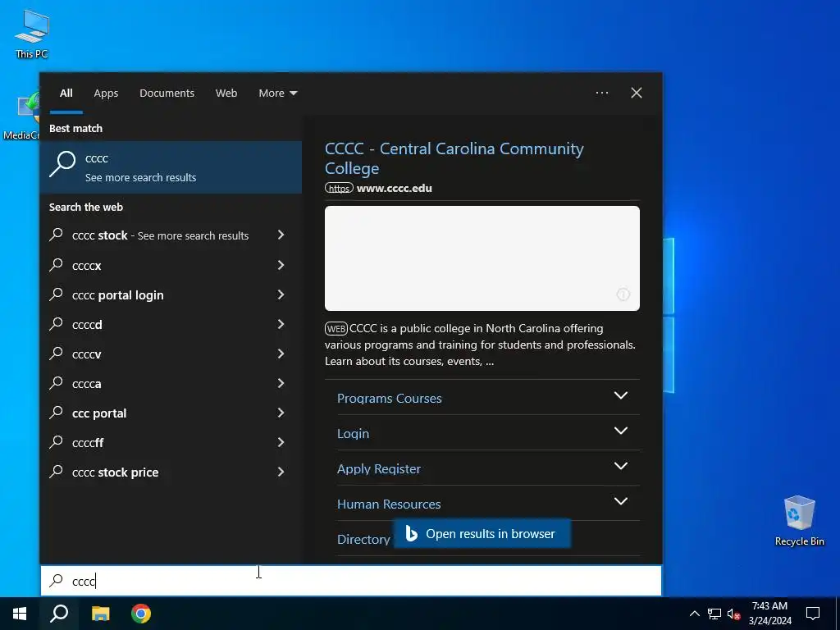
Task: Select the cccc portal login suggestion
Action: point(171,294)
